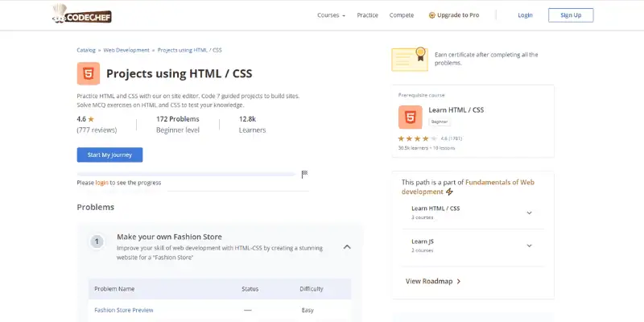Click the Start My Journey button
Screen dimensions: 644x322
click(109, 155)
